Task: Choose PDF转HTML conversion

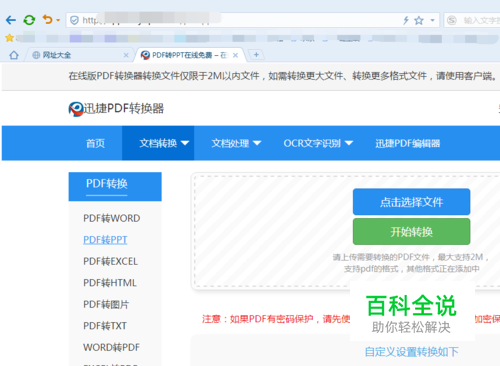Action: [110, 283]
